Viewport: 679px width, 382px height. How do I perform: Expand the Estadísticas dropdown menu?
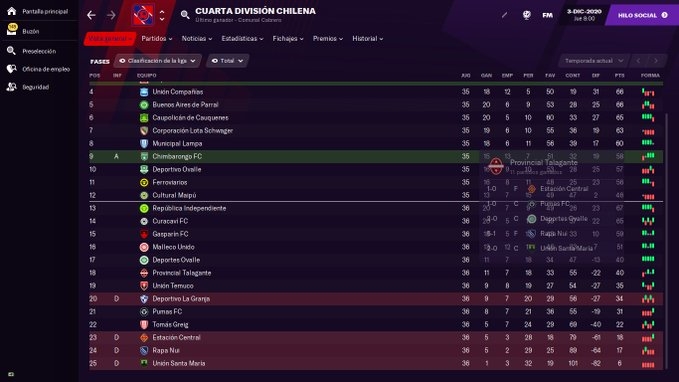[x=242, y=39]
